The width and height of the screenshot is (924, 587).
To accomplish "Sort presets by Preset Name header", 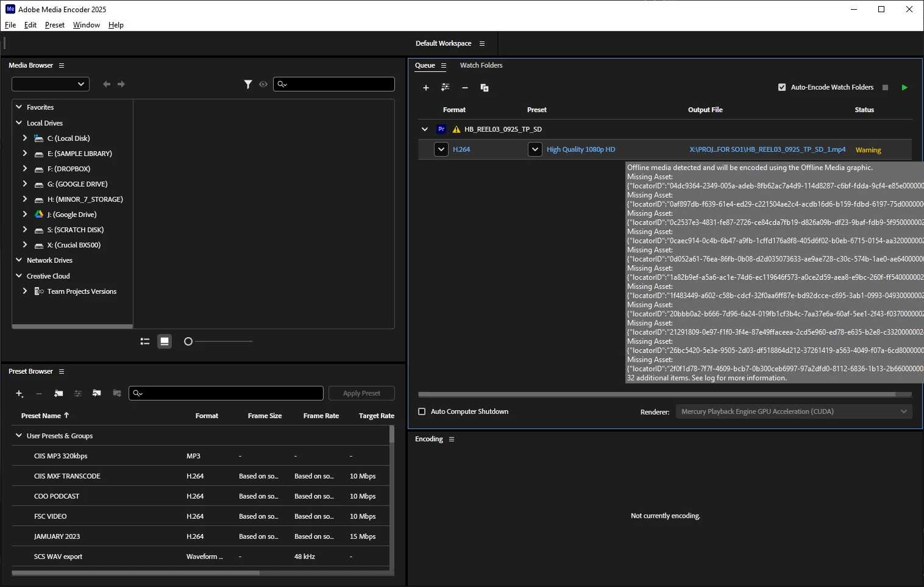I will pyautogui.click(x=45, y=416).
